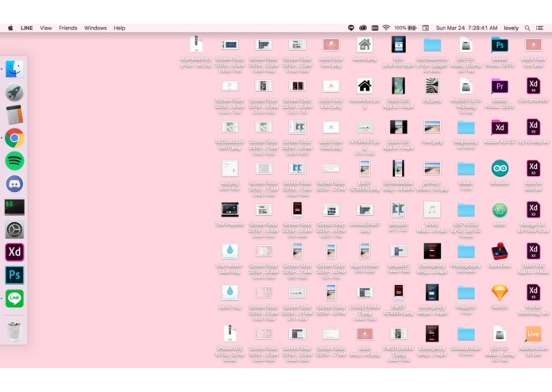The image size is (552, 392).
Task: Select the icon-water-blue.svg file
Action: coord(230,251)
